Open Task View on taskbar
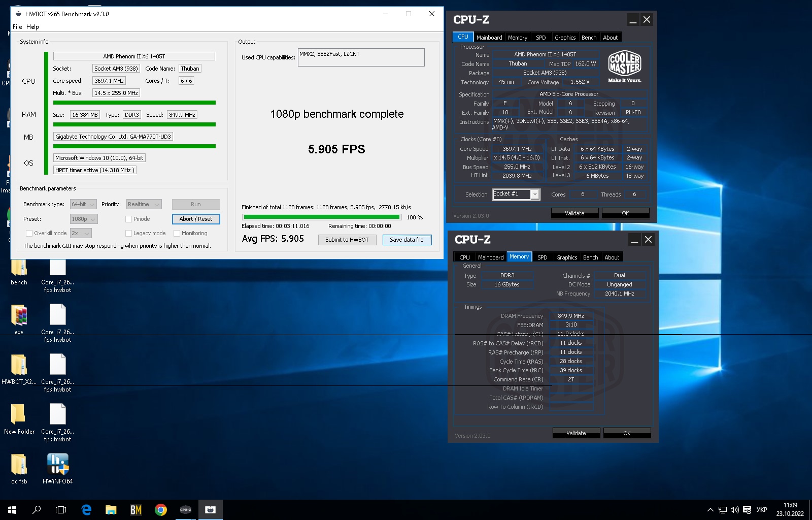 (x=61, y=510)
